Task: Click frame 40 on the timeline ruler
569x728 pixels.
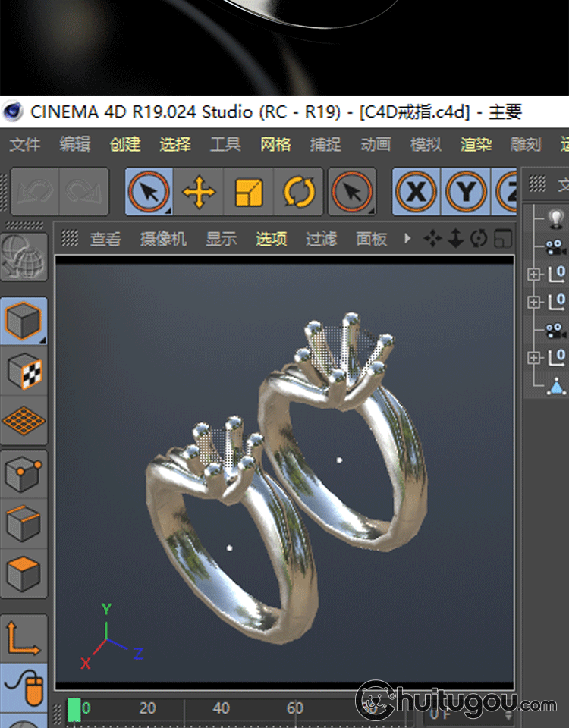Action: (x=221, y=709)
